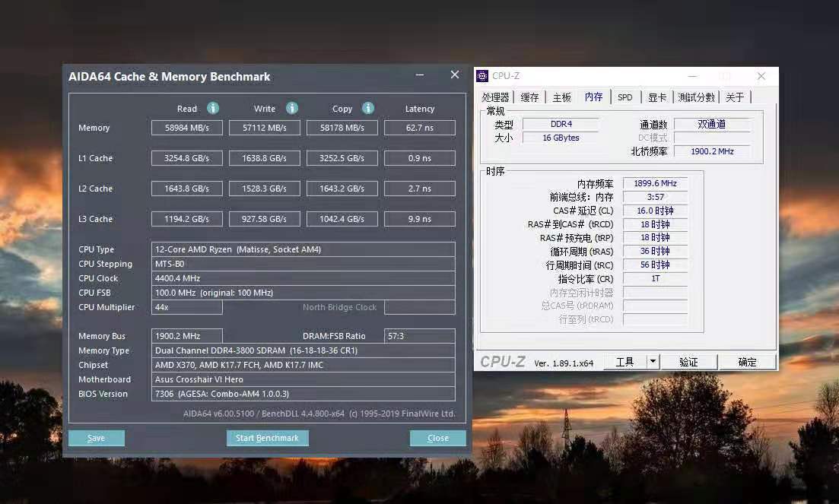Click the 指令比率 (CR) value 1T

[655, 278]
